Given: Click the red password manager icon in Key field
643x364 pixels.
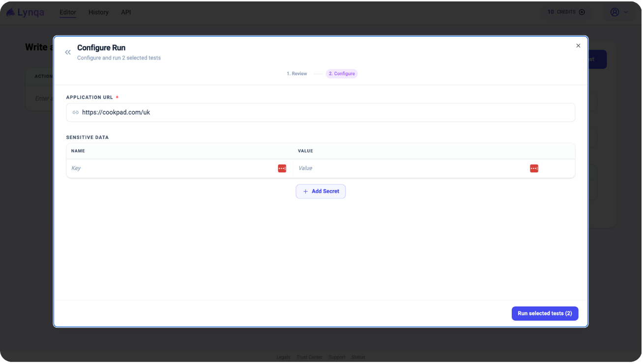Looking at the screenshot, I should (x=282, y=168).
